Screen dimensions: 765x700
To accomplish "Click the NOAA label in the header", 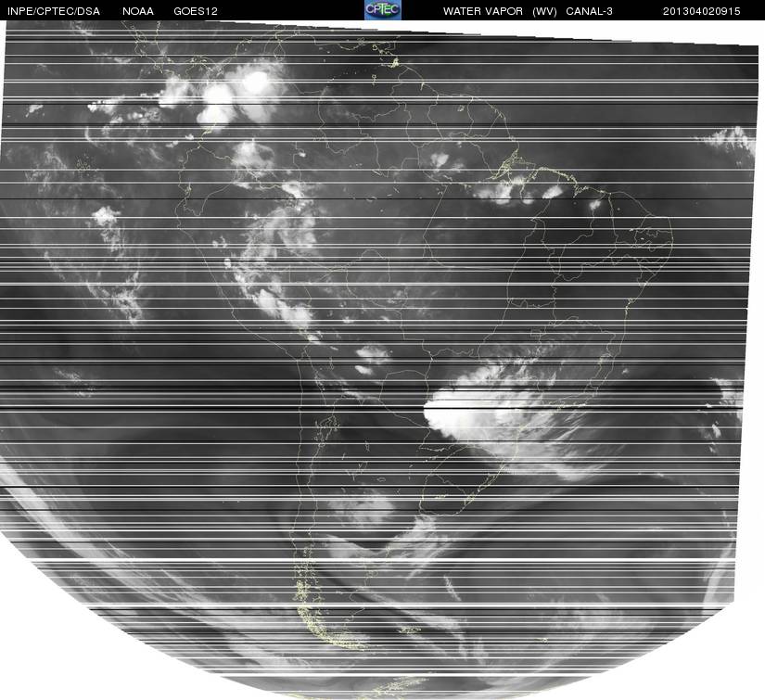I will (138, 11).
